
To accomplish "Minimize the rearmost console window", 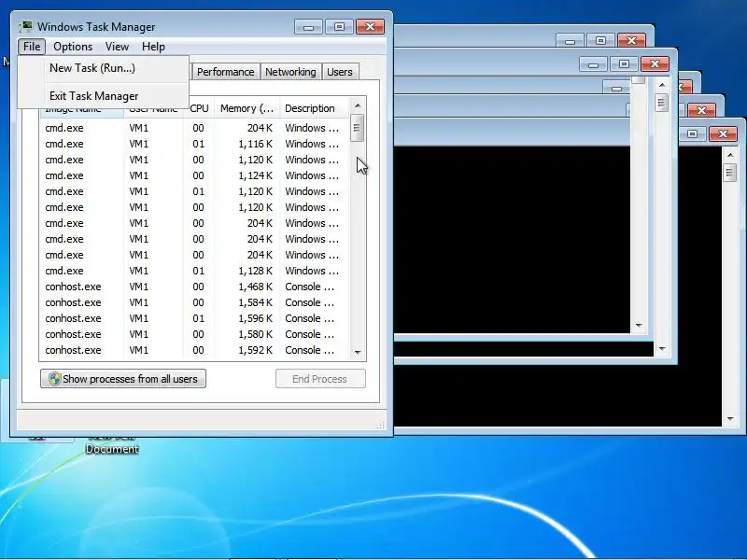I will click(571, 40).
